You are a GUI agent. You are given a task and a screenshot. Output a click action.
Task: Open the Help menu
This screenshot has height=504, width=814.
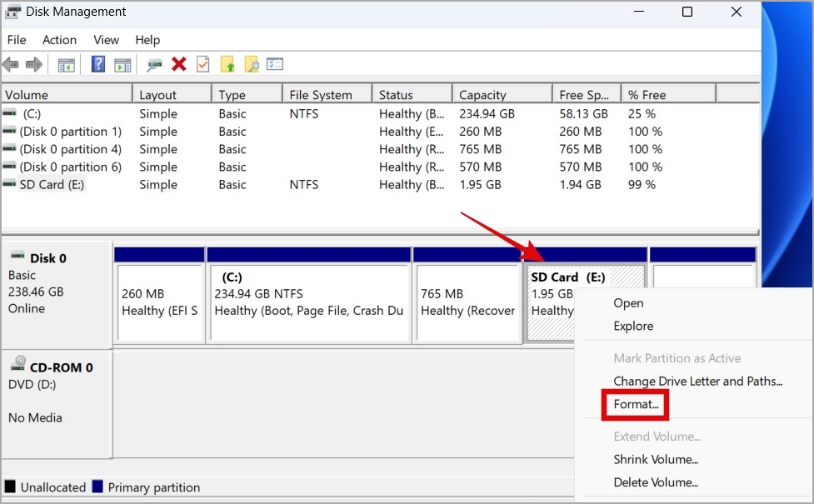(147, 40)
